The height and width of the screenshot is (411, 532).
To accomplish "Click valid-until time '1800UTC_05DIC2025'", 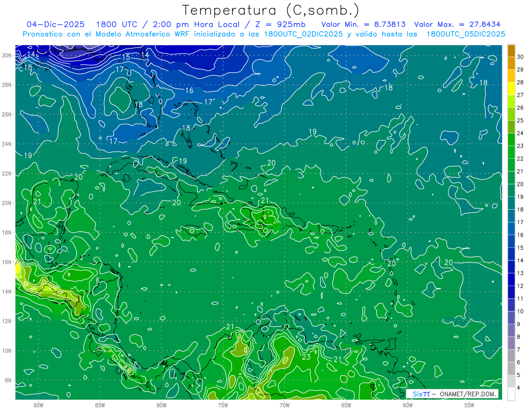I will (465, 34).
